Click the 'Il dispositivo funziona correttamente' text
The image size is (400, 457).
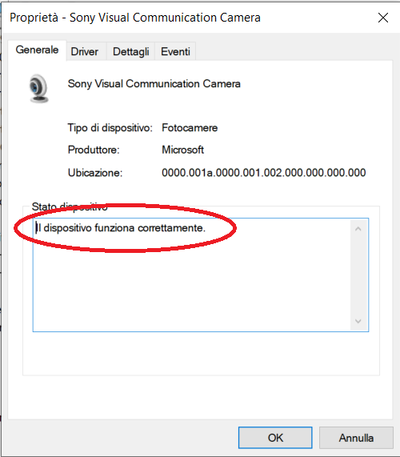[121, 228]
